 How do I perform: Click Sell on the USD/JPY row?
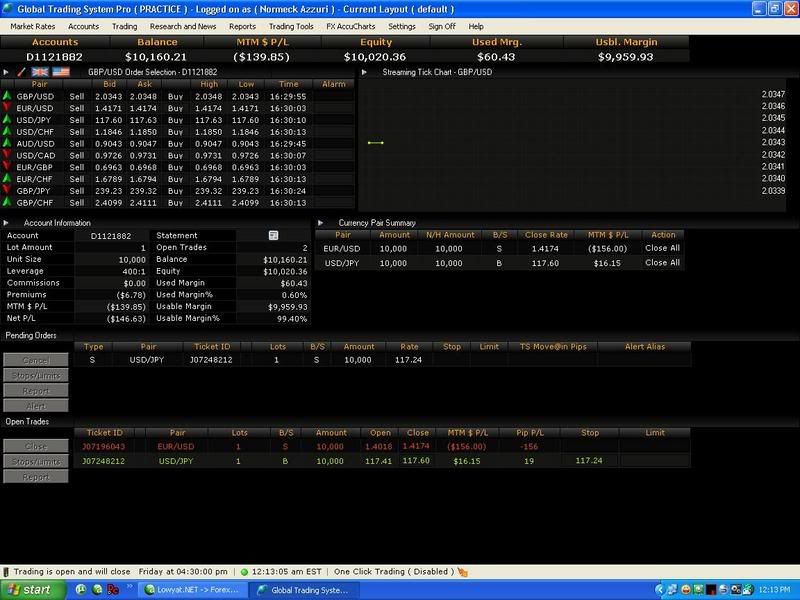[77, 119]
